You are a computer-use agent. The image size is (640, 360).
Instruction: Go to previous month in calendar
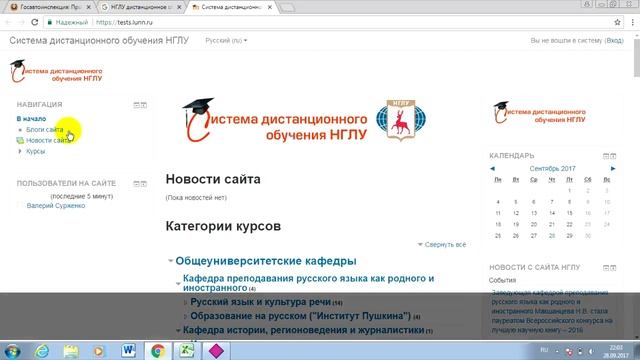(x=492, y=169)
